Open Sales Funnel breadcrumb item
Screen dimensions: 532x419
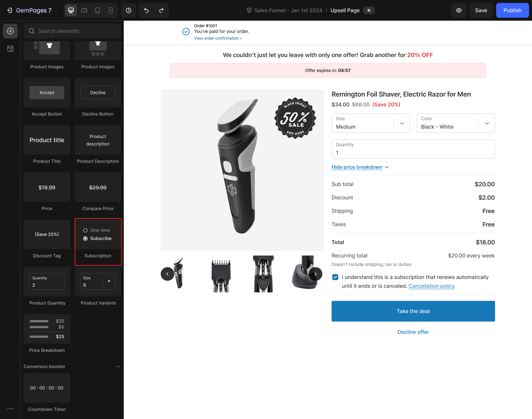point(288,10)
